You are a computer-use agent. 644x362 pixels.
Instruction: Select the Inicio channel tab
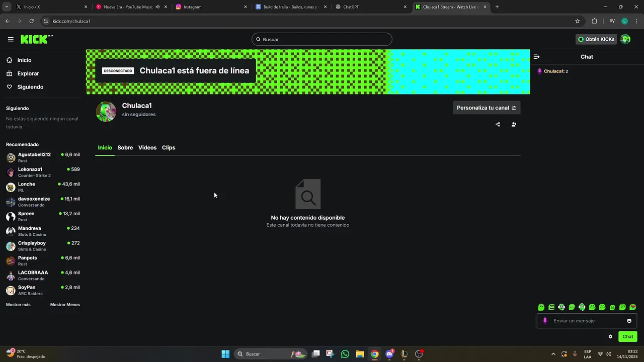pyautogui.click(x=105, y=148)
